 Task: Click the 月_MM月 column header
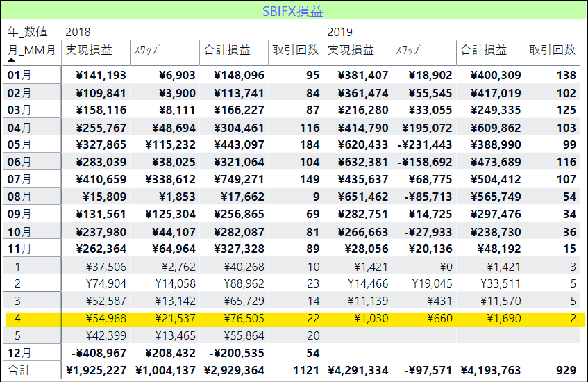click(x=31, y=50)
